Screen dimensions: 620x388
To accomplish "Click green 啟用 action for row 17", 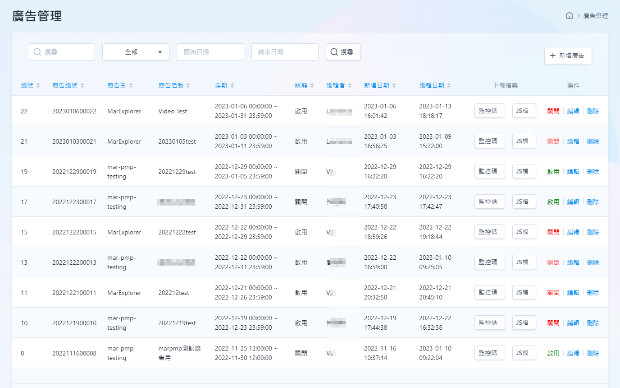I will coord(553,202).
